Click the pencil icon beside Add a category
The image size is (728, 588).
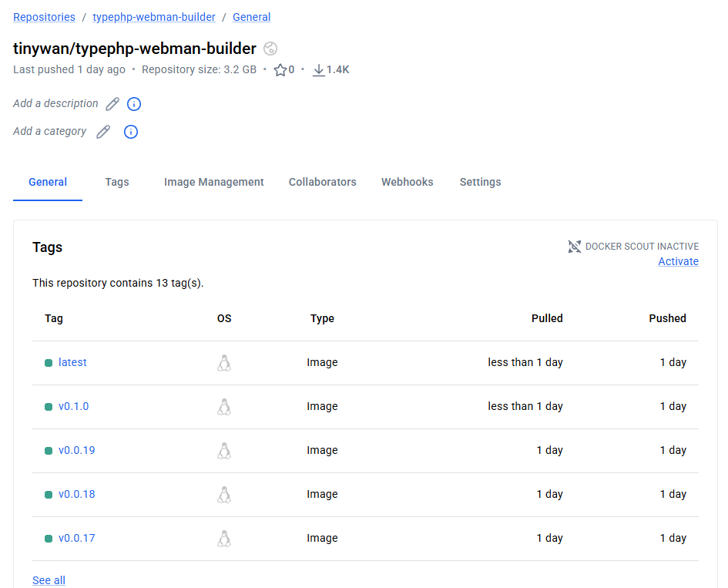tap(103, 132)
